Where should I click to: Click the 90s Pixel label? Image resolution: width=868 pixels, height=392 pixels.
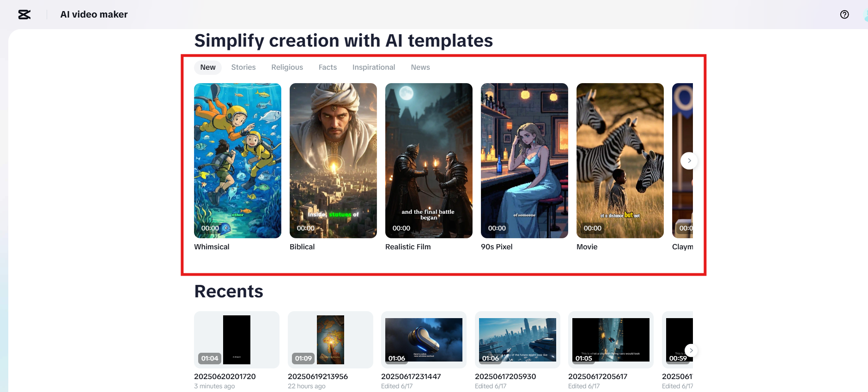point(497,247)
